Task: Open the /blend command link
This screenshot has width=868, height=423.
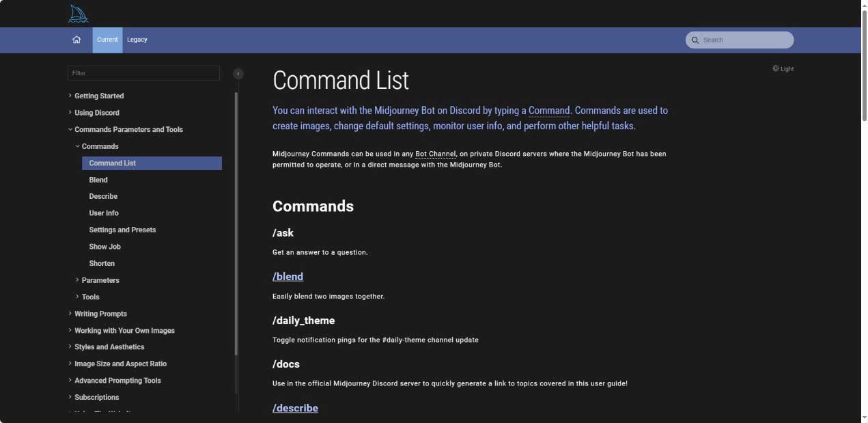Action: (288, 277)
